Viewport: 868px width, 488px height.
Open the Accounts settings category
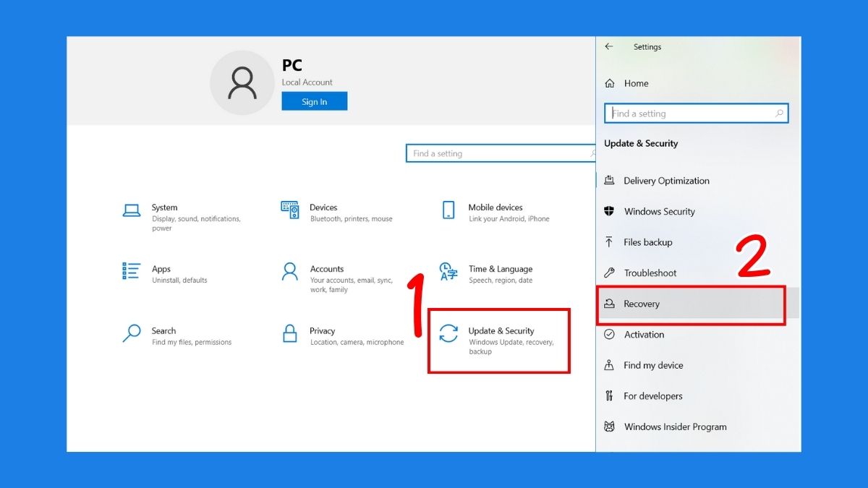coord(339,278)
